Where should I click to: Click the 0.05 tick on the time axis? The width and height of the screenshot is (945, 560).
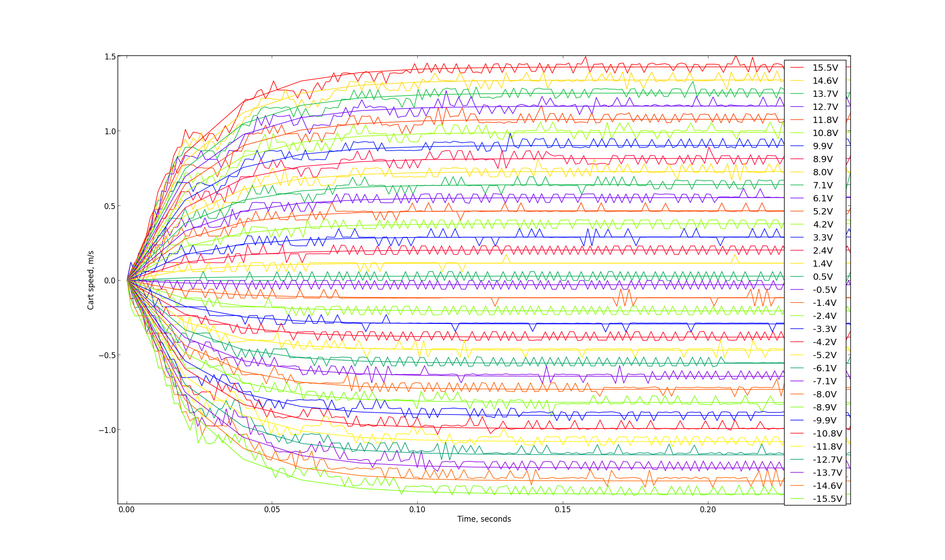pyautogui.click(x=272, y=510)
